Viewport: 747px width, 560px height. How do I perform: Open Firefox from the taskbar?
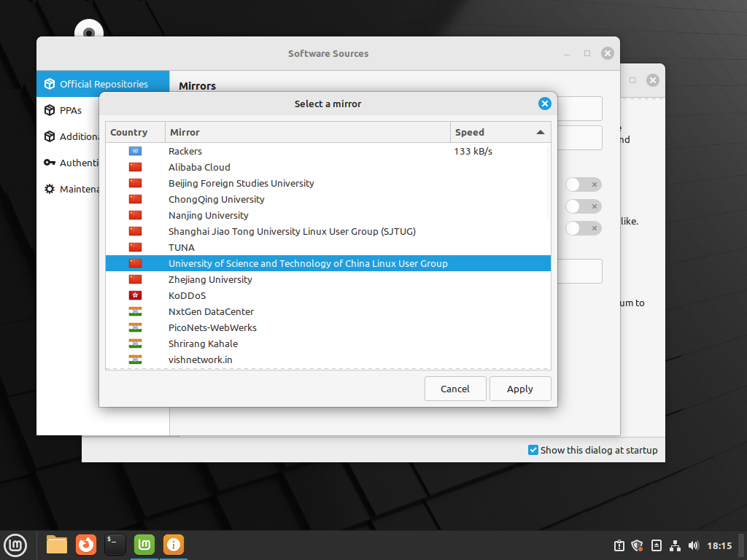tap(86, 544)
